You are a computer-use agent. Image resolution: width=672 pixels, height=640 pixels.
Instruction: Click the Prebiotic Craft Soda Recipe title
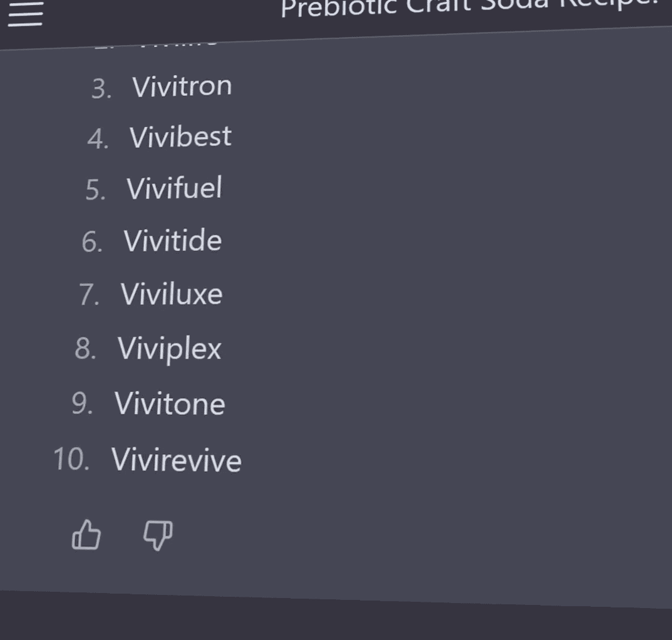click(x=469, y=9)
